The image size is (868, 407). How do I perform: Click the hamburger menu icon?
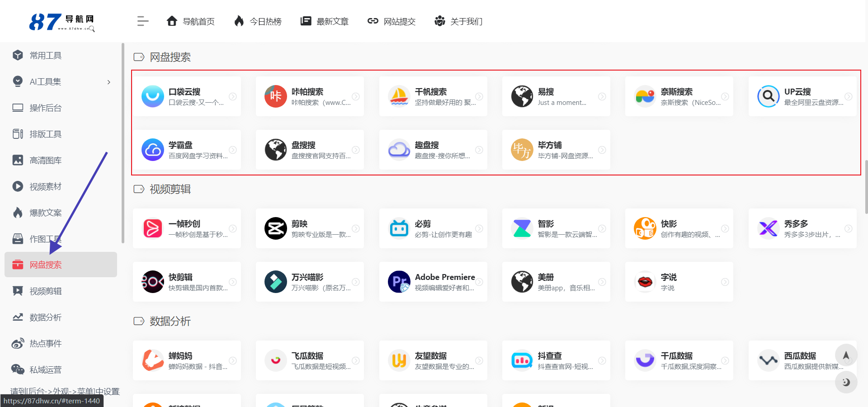(142, 21)
